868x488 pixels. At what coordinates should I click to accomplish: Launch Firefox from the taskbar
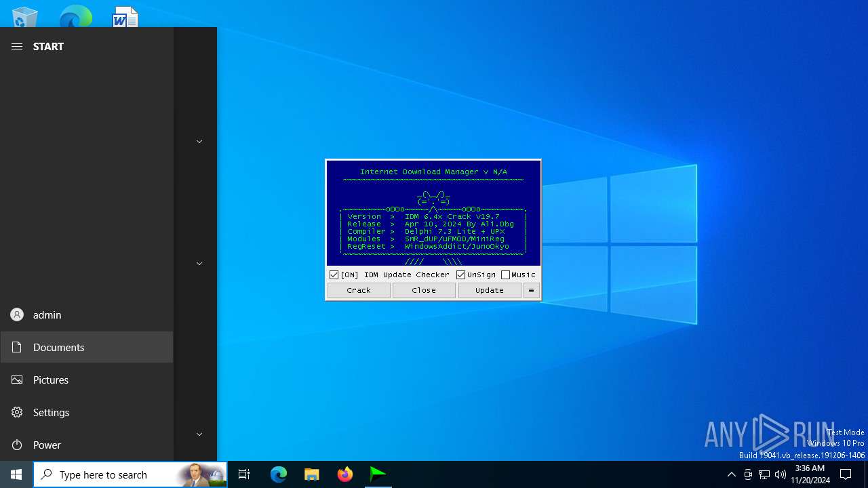point(344,474)
